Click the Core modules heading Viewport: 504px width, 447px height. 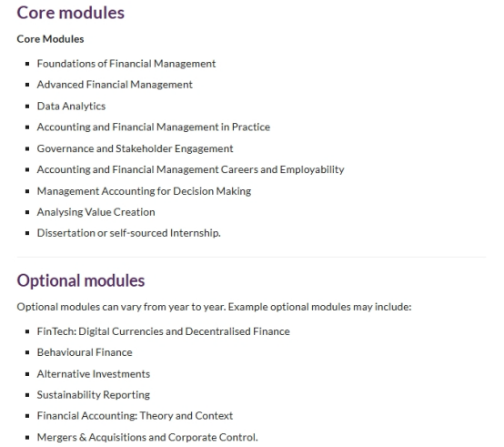[70, 13]
